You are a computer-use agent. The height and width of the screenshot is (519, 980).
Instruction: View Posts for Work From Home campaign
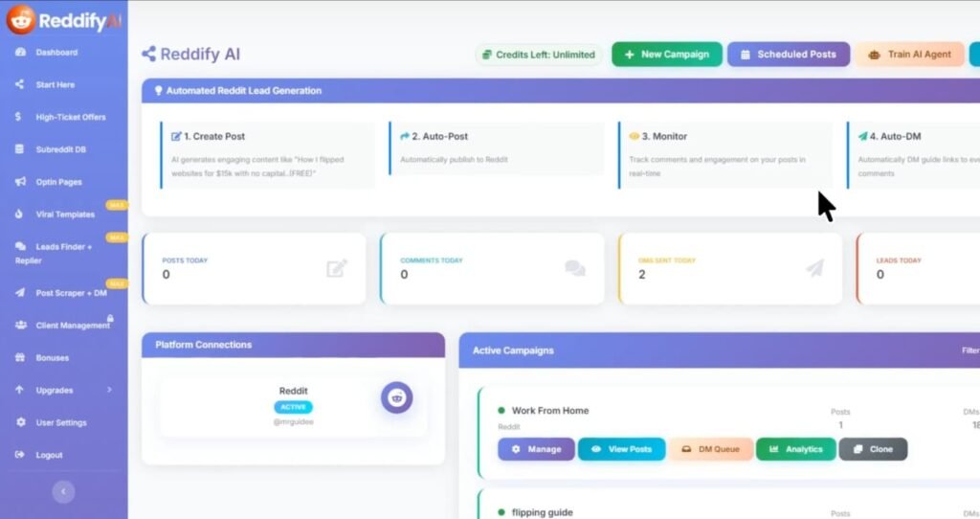[x=621, y=449]
